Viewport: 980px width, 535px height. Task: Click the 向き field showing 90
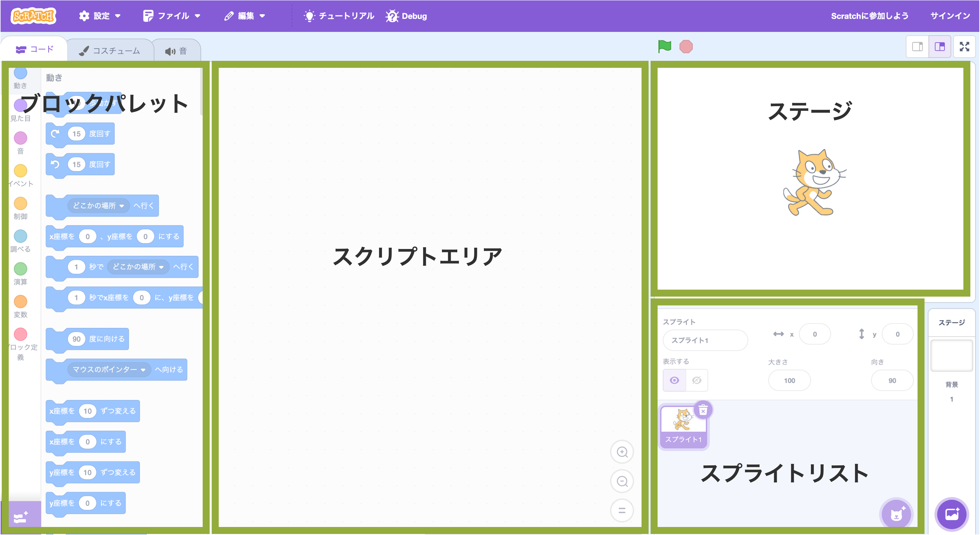[892, 381]
